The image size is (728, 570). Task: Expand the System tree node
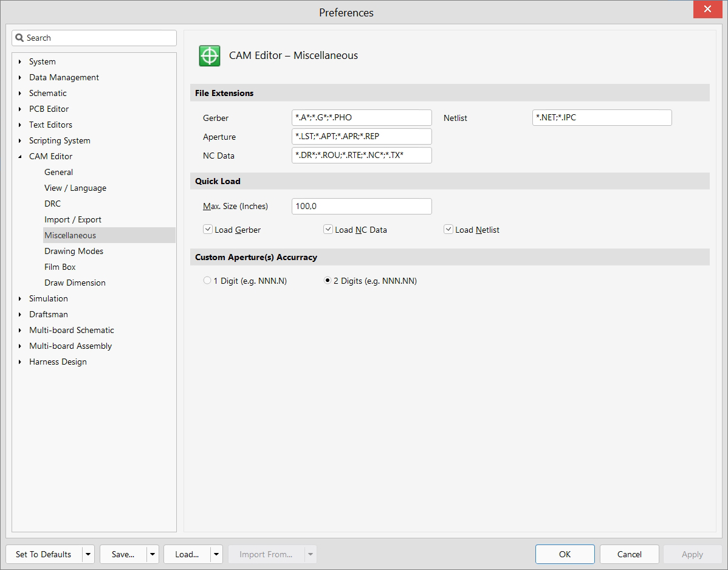[20, 62]
